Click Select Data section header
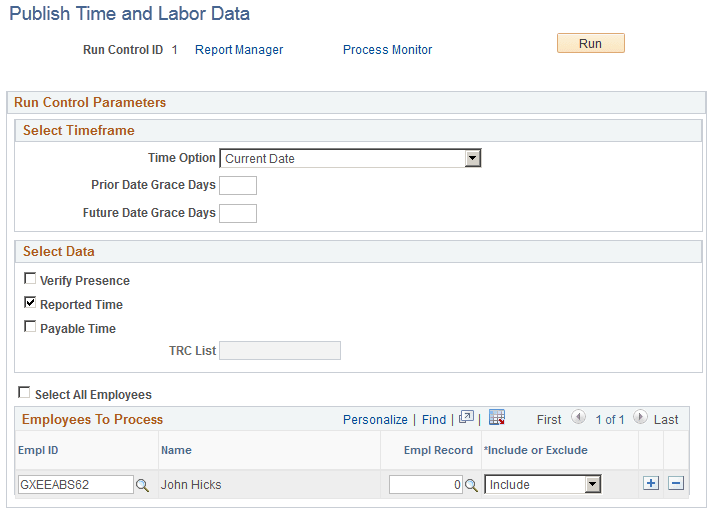 (59, 252)
